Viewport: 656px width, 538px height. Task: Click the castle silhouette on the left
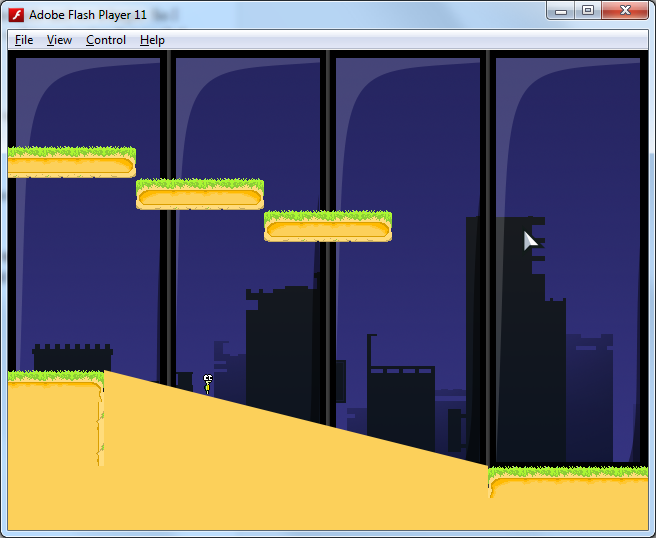pos(72,358)
